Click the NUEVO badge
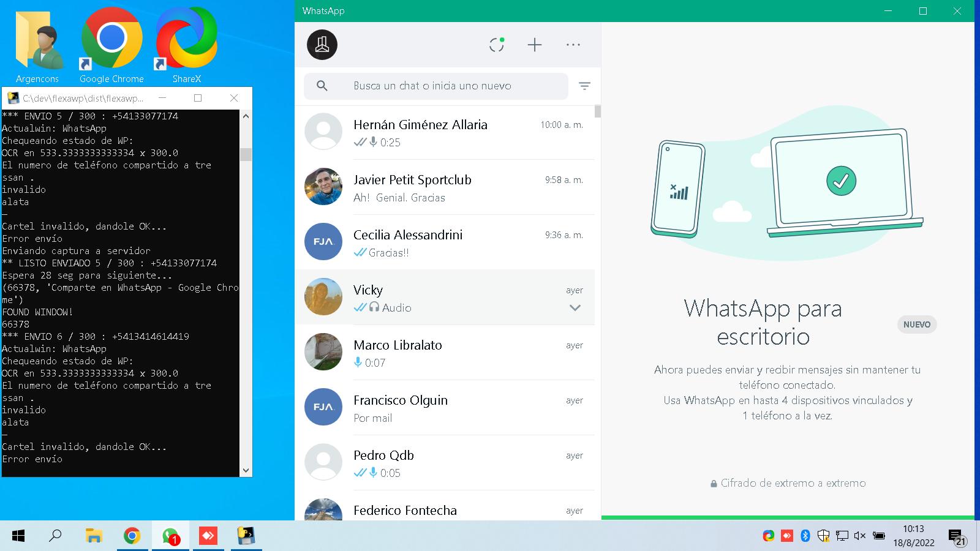980x551 pixels. pyautogui.click(x=917, y=324)
